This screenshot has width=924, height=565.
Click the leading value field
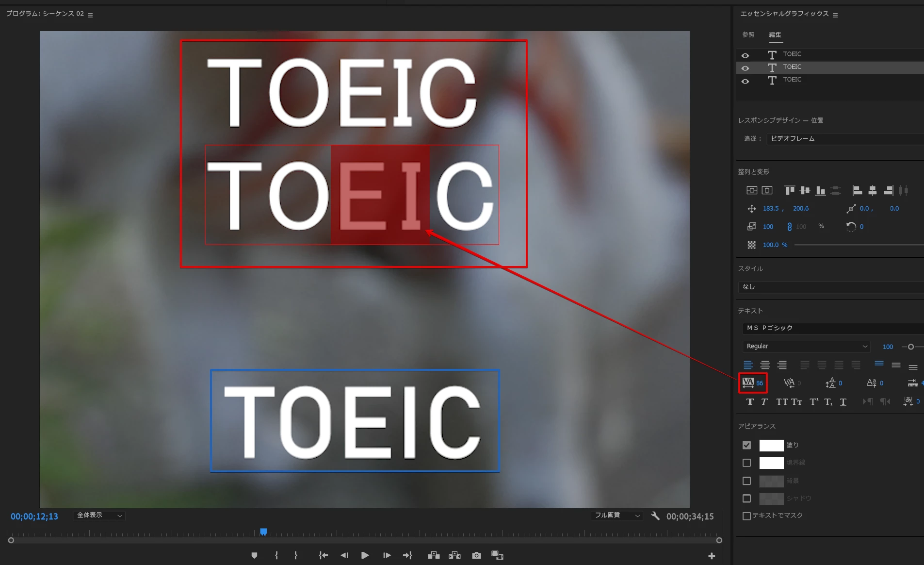pyautogui.click(x=840, y=383)
